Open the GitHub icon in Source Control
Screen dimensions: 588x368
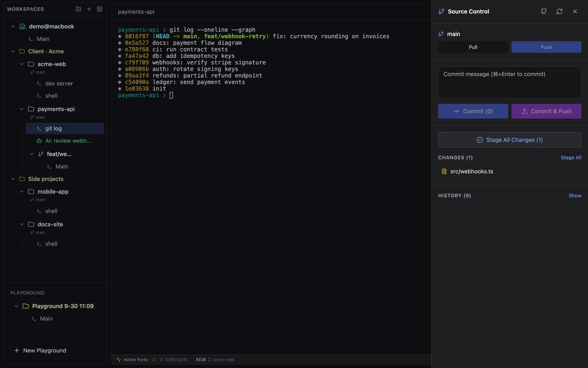click(x=544, y=12)
